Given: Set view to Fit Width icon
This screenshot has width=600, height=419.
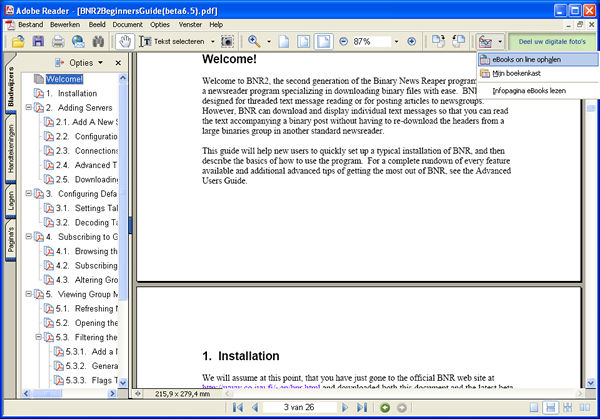Looking at the screenshot, I should (x=324, y=41).
